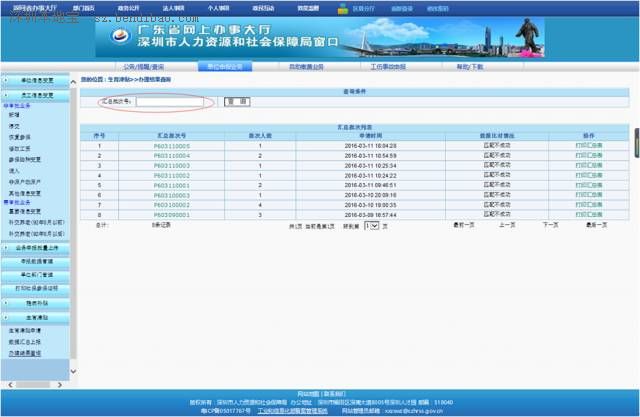The height and width of the screenshot is (417, 640).
Task: Expand the 员工信息变更 sidebar section
Action: 38,92
